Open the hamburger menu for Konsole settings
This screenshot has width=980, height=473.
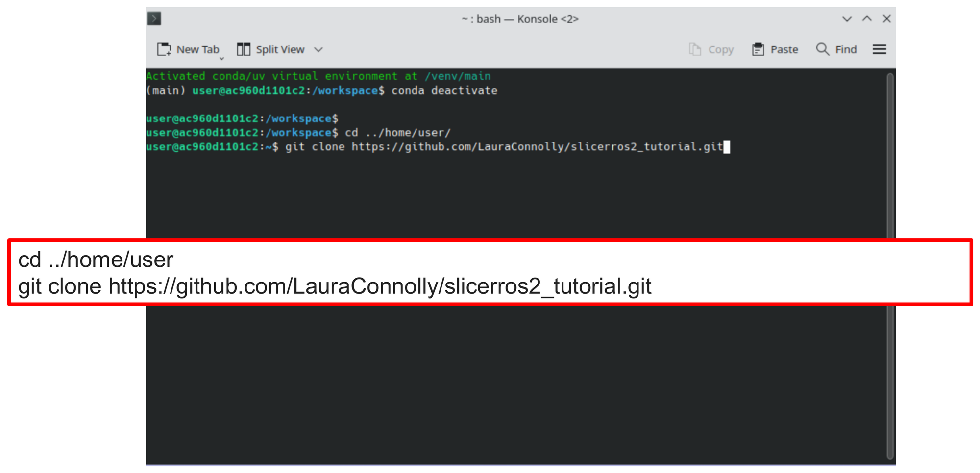pyautogui.click(x=880, y=49)
